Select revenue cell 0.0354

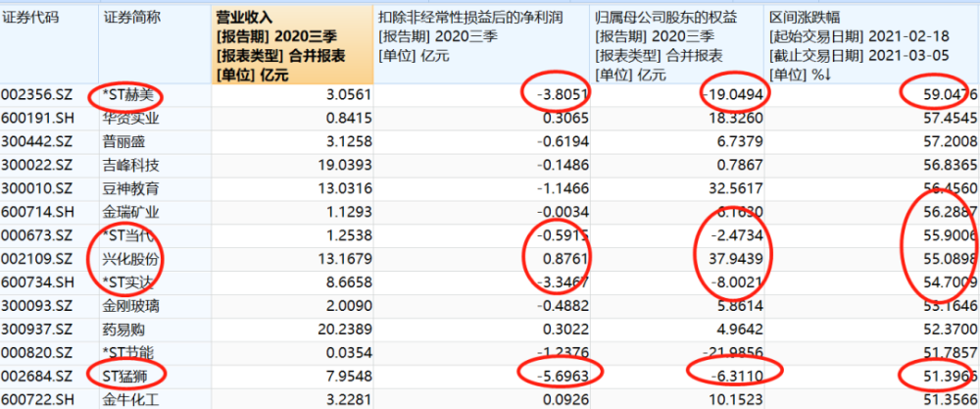[x=349, y=353]
